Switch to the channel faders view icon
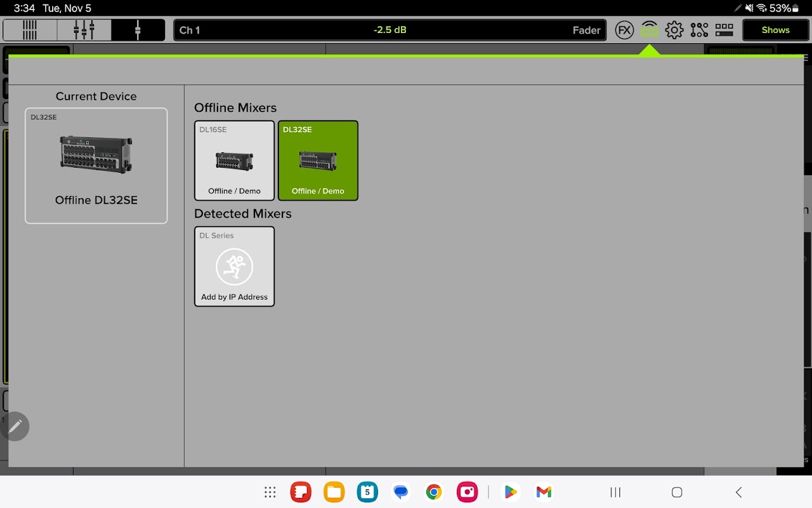 (84, 30)
